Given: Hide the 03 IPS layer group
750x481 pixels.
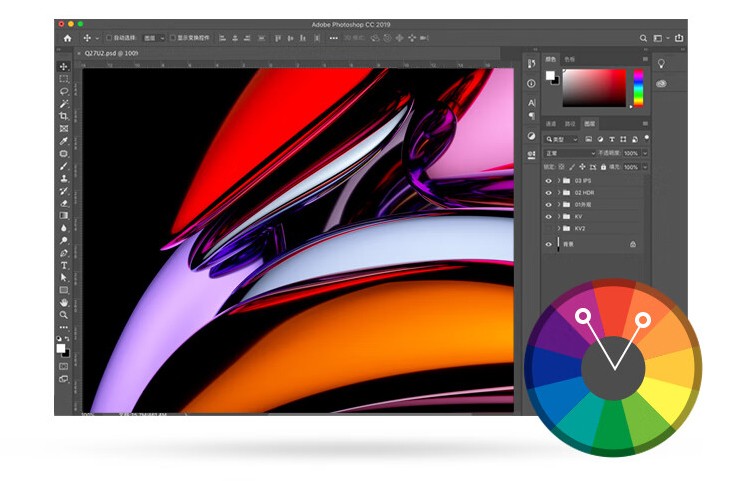Looking at the screenshot, I should 549,181.
